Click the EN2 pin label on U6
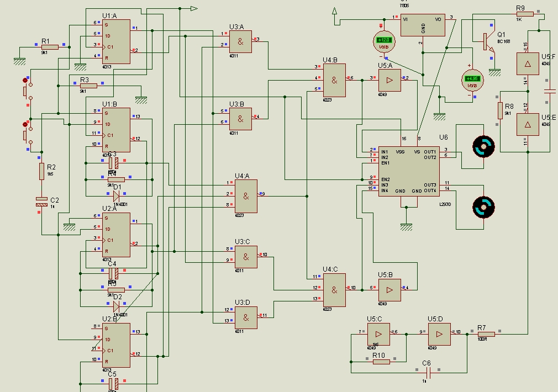This screenshot has width=558, height=392. pos(386,179)
